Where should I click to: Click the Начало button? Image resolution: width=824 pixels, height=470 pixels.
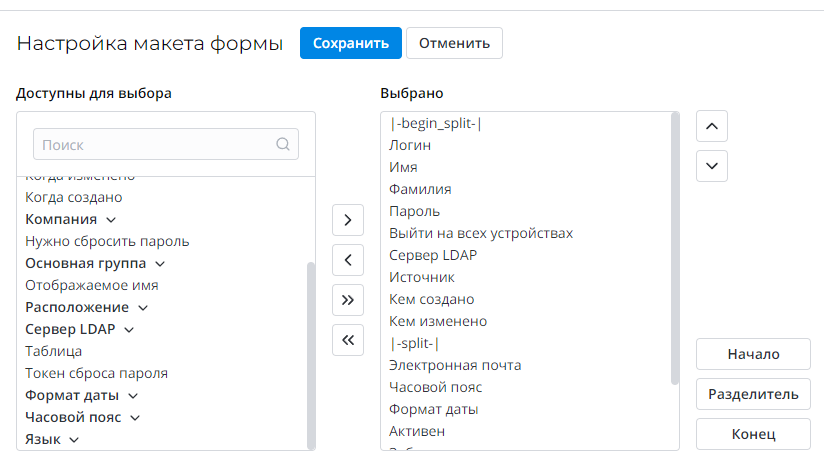753,354
